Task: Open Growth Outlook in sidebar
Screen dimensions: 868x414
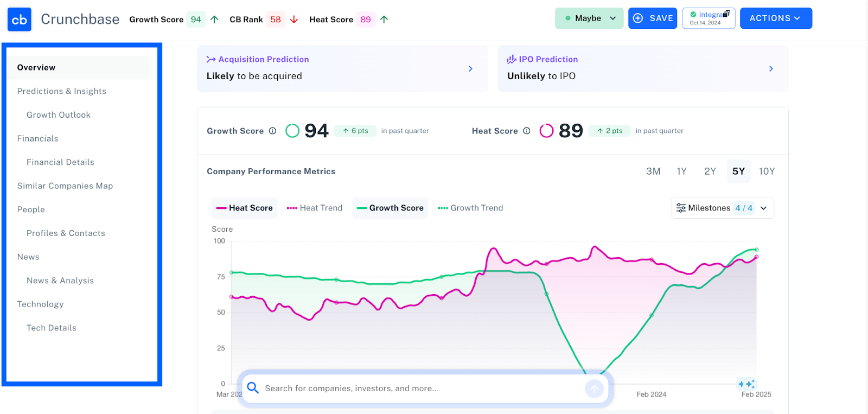Action: [x=59, y=115]
